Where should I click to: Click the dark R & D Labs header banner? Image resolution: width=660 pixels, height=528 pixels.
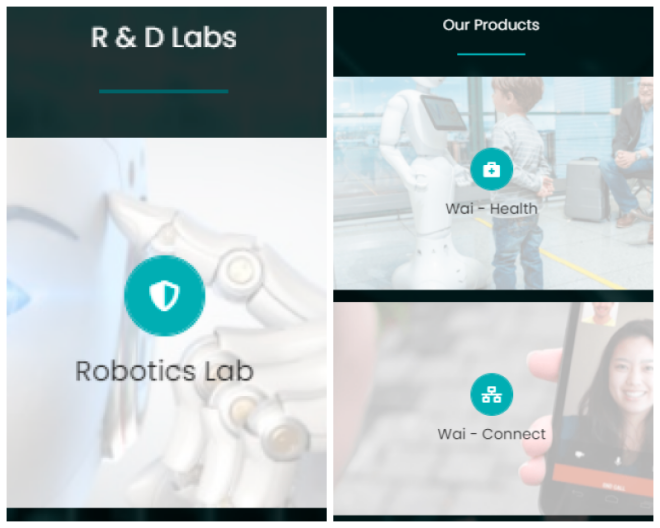[x=167, y=72]
